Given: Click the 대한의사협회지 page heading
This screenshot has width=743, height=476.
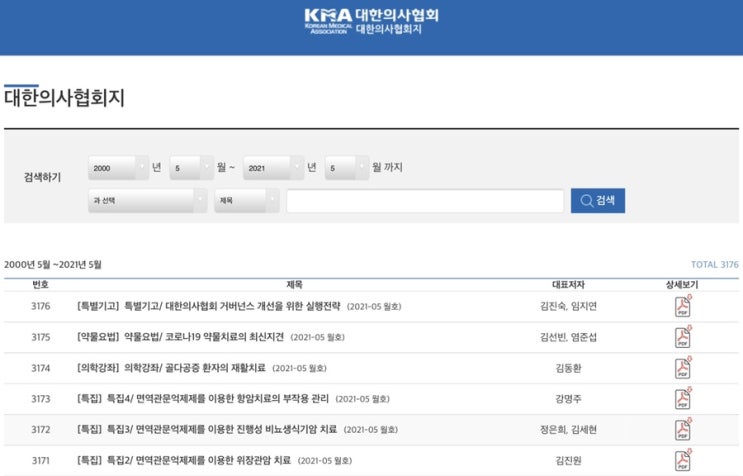Looking at the screenshot, I should pos(64,98).
